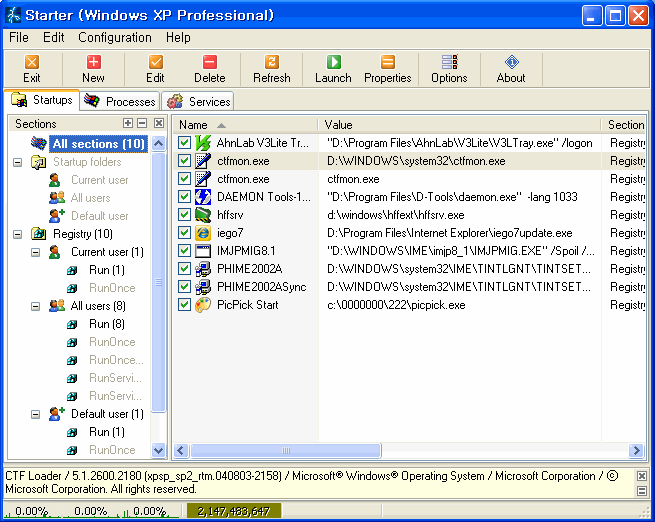
Task: Select the AhnLab V3Lite Tray row icon
Action: 203,143
